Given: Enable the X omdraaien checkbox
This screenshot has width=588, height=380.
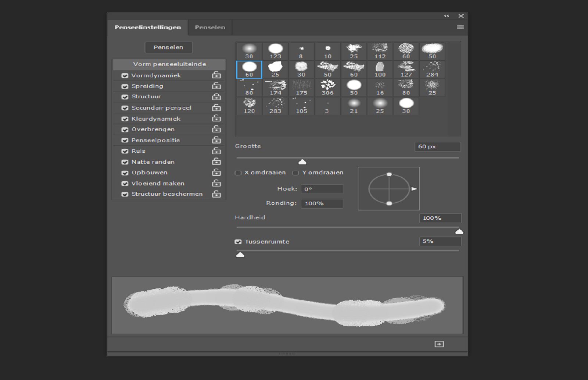Looking at the screenshot, I should pos(238,173).
